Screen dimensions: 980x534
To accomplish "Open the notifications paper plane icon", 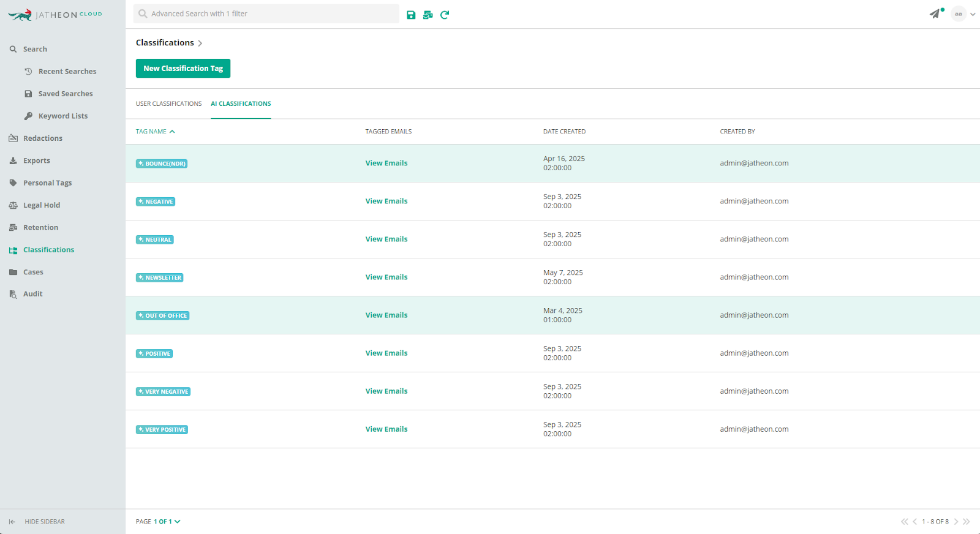I will [935, 14].
